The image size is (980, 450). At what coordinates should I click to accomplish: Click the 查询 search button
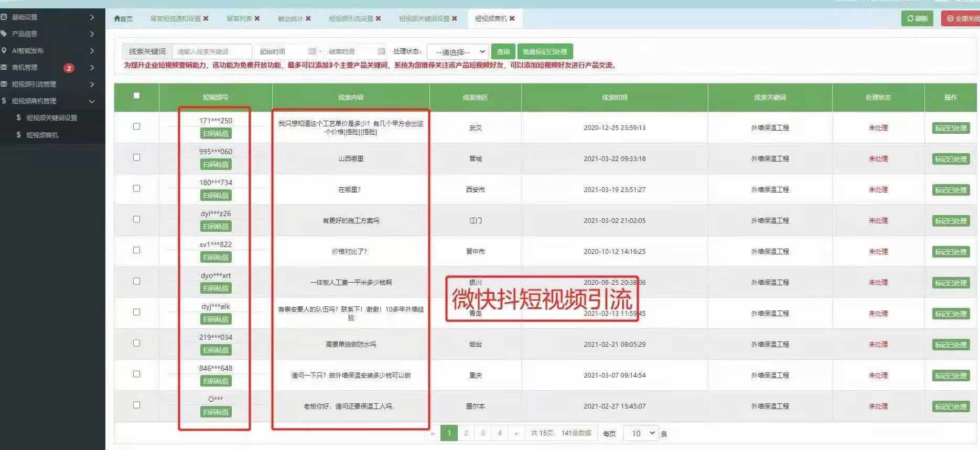[503, 51]
